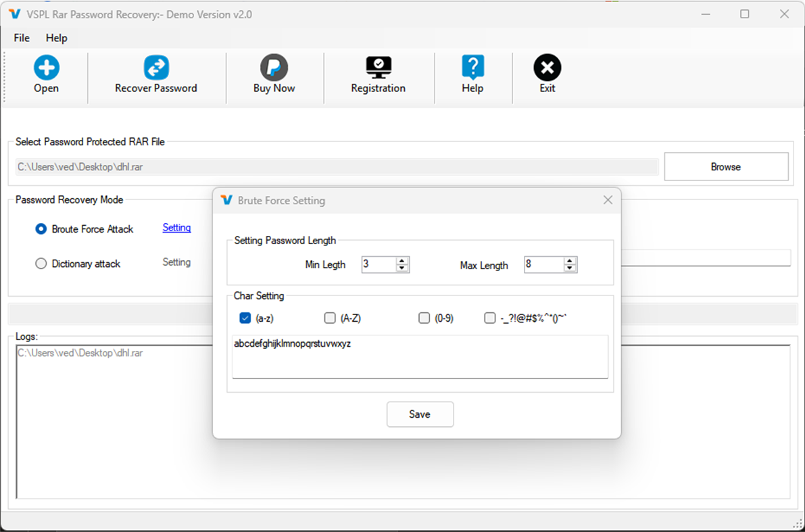Click the Help question mark icon
Viewport: 805px width, 532px height.
tap(472, 68)
